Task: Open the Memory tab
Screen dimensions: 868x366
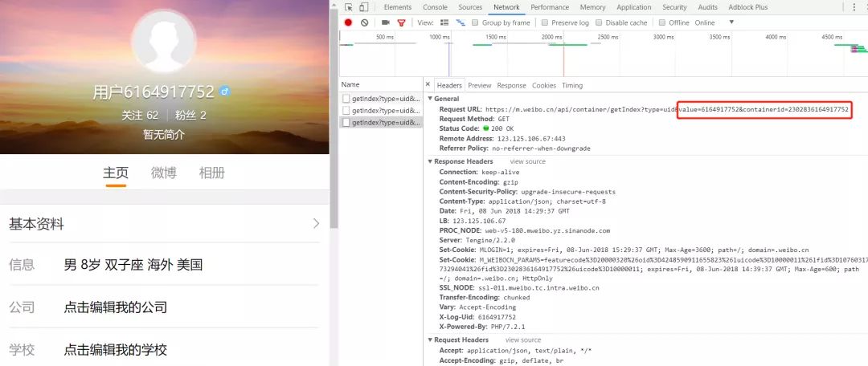Action: pos(592,7)
